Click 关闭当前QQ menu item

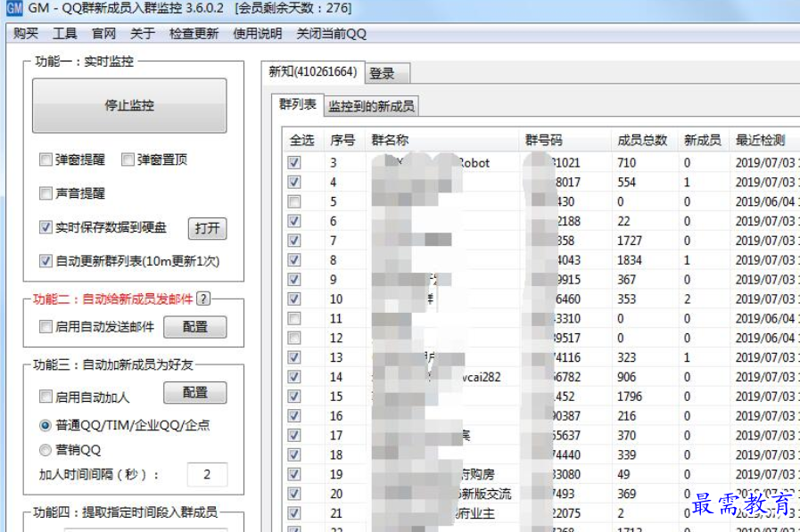332,34
